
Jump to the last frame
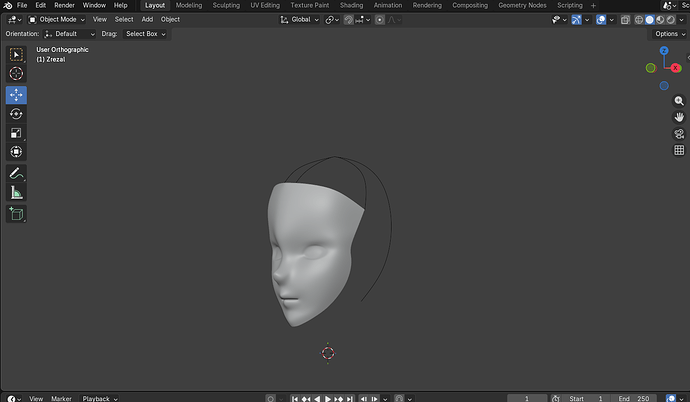click(x=350, y=398)
